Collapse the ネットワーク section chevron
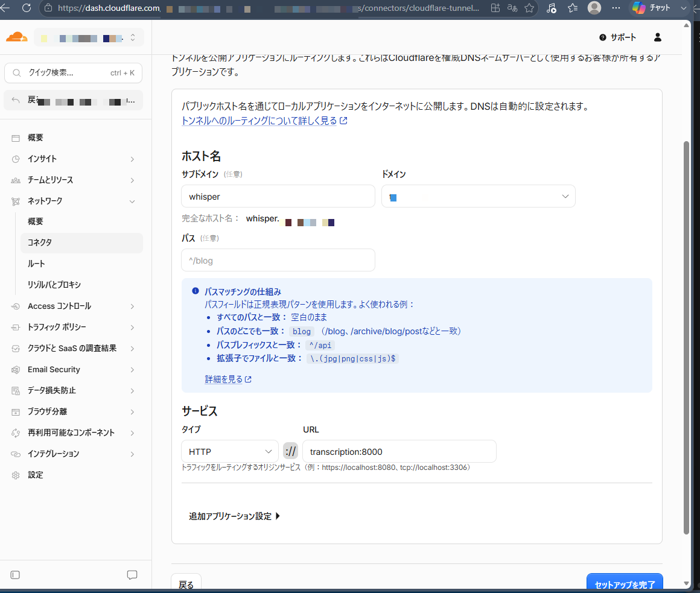The image size is (700, 593). pyautogui.click(x=132, y=201)
